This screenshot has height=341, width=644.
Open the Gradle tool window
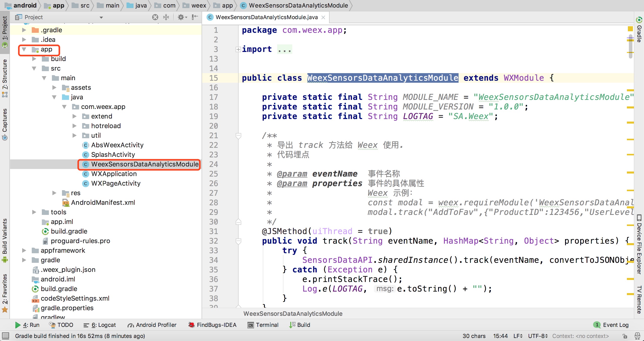[639, 30]
